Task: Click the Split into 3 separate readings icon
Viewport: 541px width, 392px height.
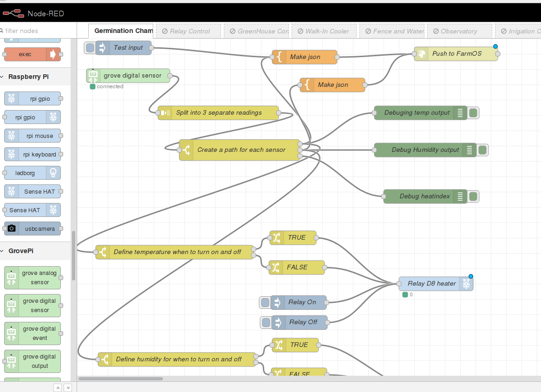Action: (165, 113)
